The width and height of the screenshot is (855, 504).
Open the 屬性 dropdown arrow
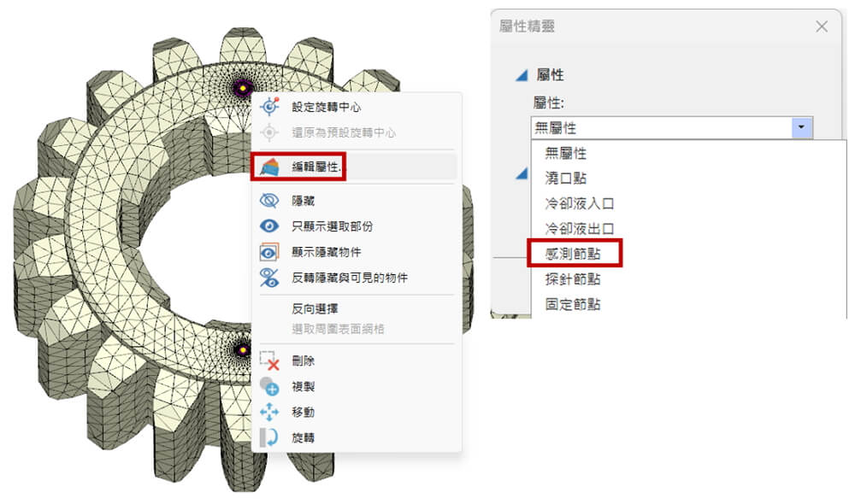(801, 127)
